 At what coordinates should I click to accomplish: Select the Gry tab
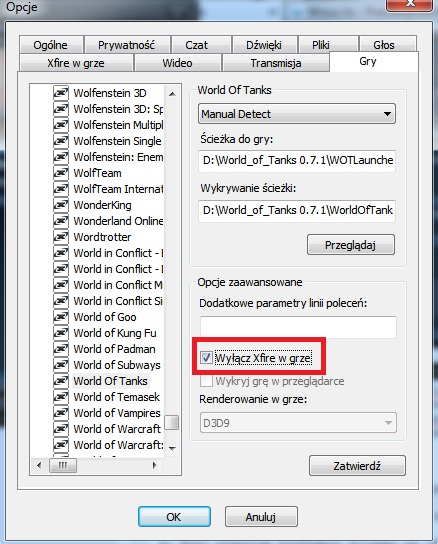tap(374, 61)
